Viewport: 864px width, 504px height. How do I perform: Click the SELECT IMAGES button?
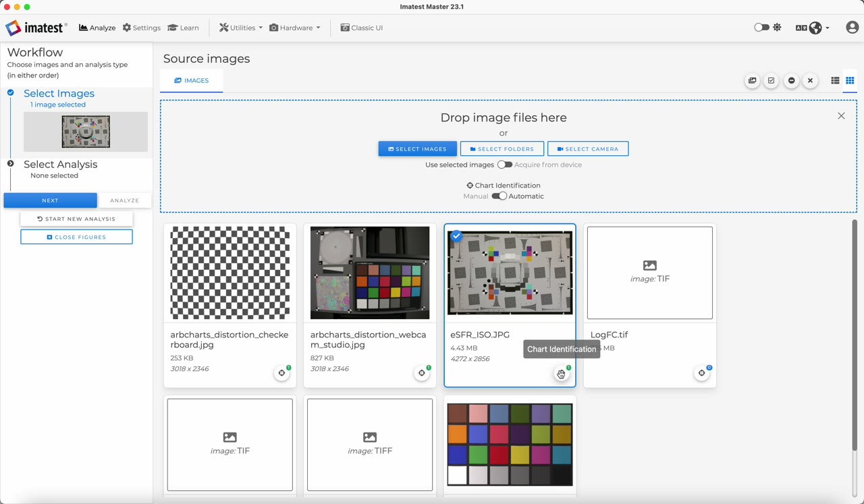418,148
